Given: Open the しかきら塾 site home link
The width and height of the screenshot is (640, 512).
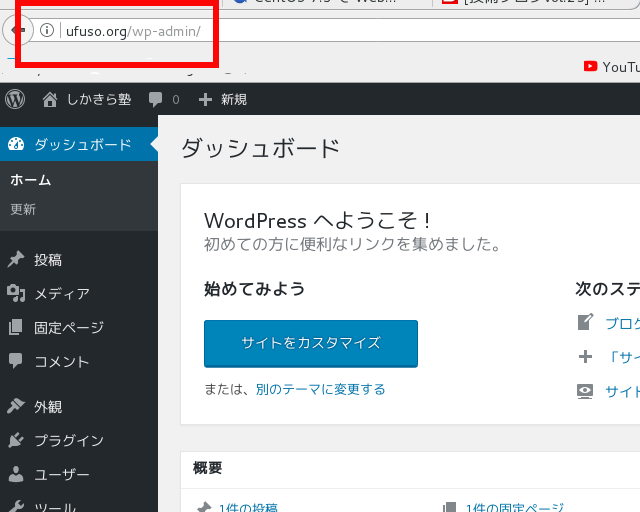Looking at the screenshot, I should tap(87, 99).
